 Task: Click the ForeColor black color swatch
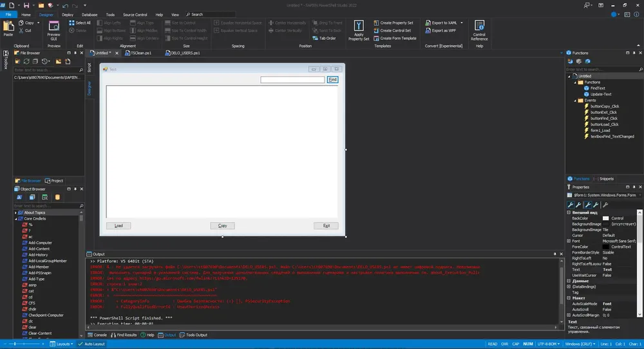[x=605, y=247]
